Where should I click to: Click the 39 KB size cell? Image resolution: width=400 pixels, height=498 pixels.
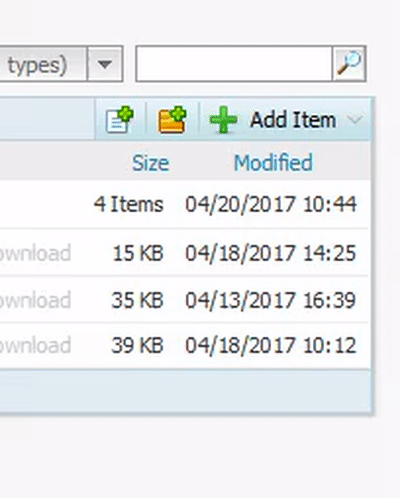click(137, 345)
